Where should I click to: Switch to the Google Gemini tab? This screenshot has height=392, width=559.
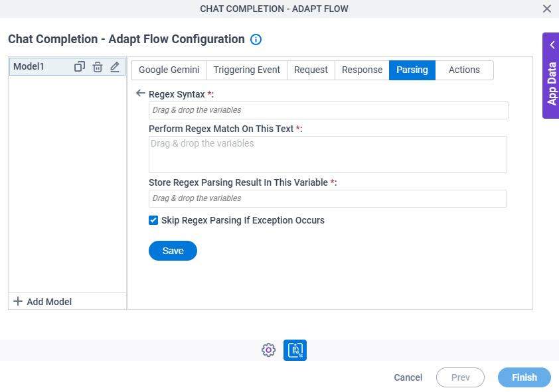169,70
